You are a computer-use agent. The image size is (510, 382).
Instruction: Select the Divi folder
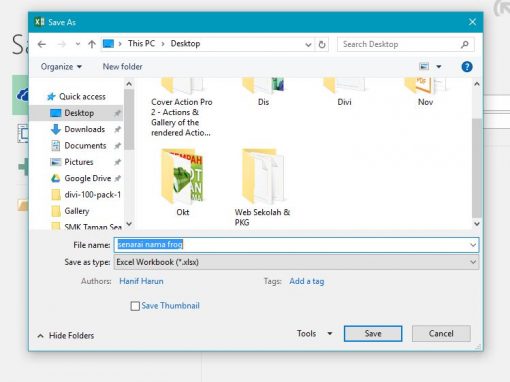tap(344, 92)
